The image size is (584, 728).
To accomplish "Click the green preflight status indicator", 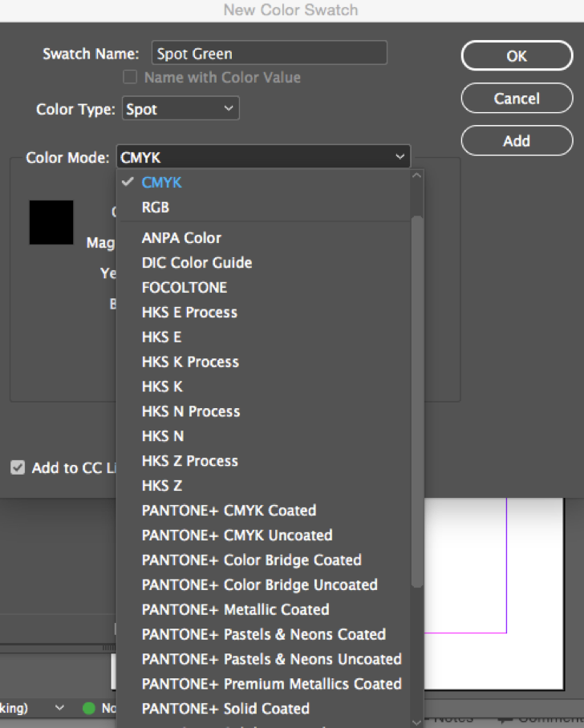I will [89, 708].
